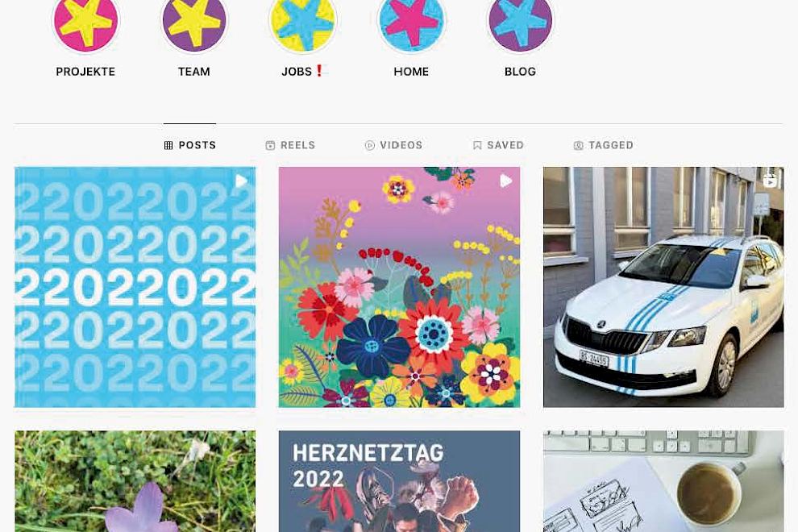Switch to the VIDEOS tab
This screenshot has width=798, height=532.
pyautogui.click(x=394, y=145)
